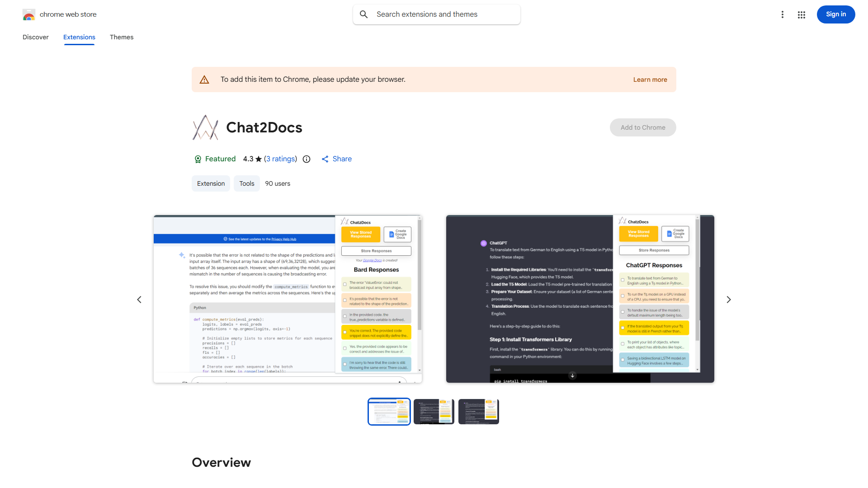Click the info icon beside the rating

[x=307, y=159]
